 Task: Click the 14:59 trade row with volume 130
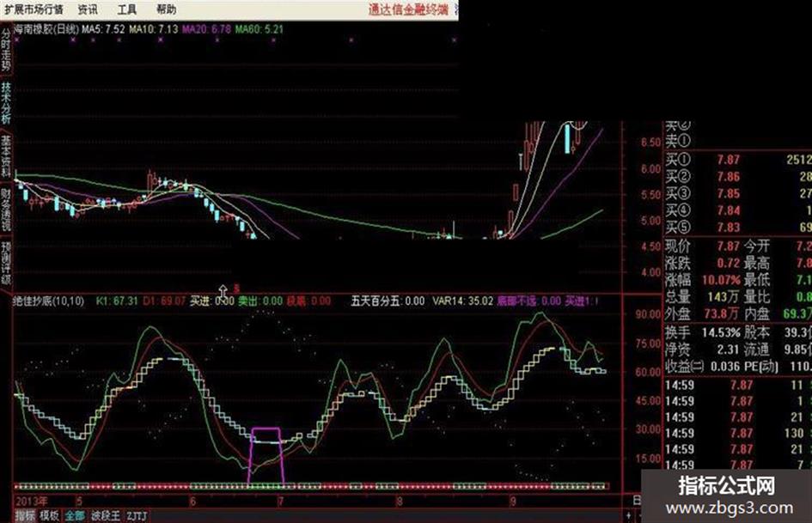coord(738,433)
